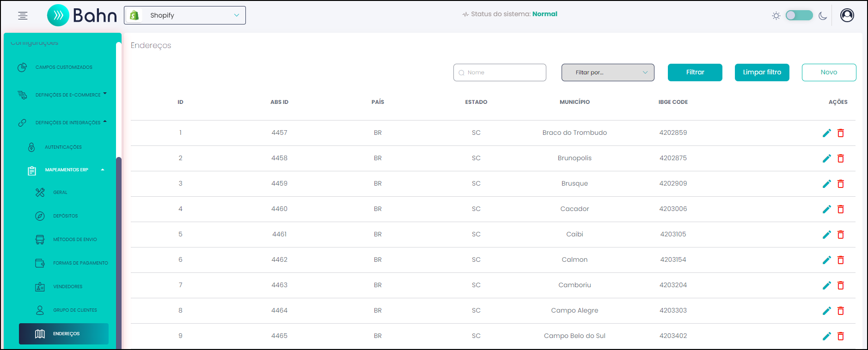Toggle the light/dark theme switch
This screenshot has height=350, width=868.
click(799, 15)
